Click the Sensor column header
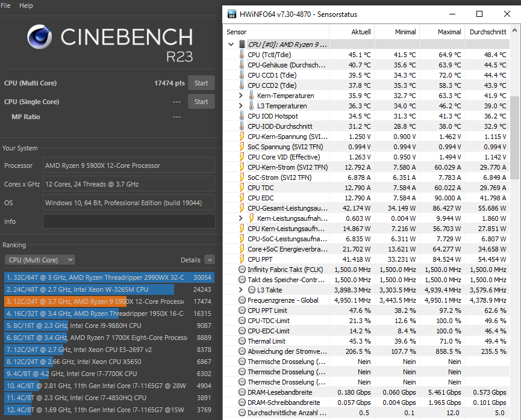The height and width of the screenshot is (420, 521). click(276, 32)
